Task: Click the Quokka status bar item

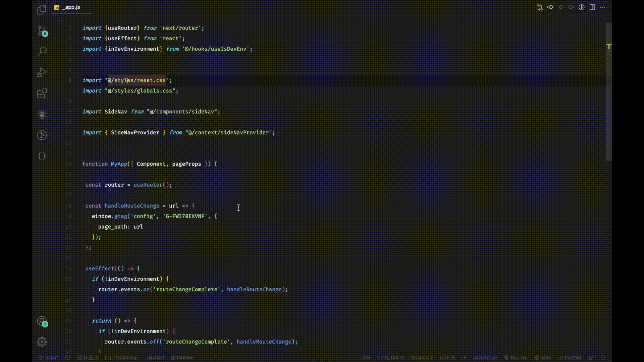Action: pos(155,358)
